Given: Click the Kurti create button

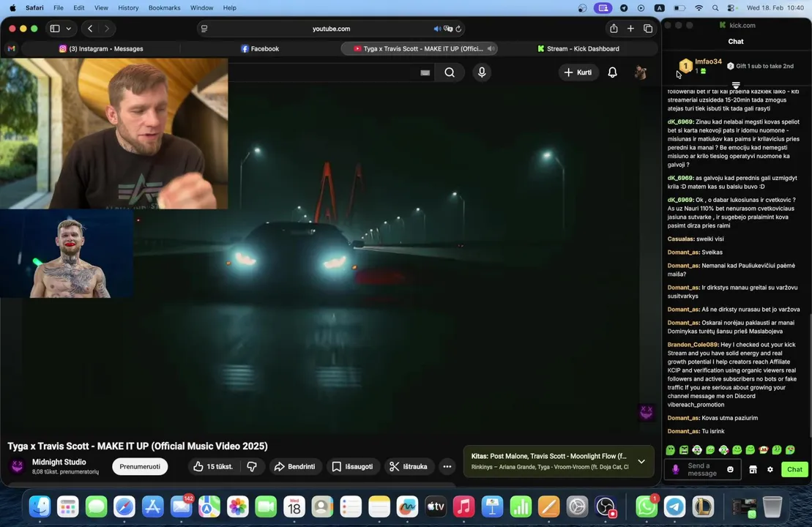Looking at the screenshot, I should [578, 72].
